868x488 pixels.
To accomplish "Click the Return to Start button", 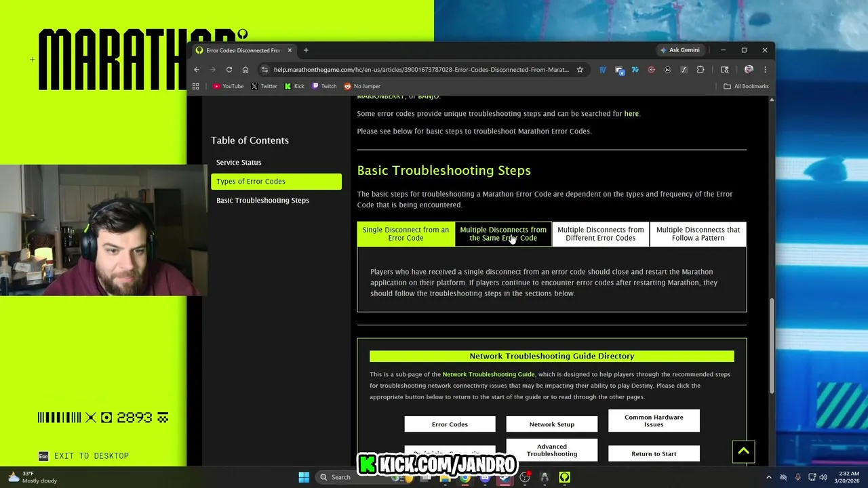I will click(x=654, y=453).
